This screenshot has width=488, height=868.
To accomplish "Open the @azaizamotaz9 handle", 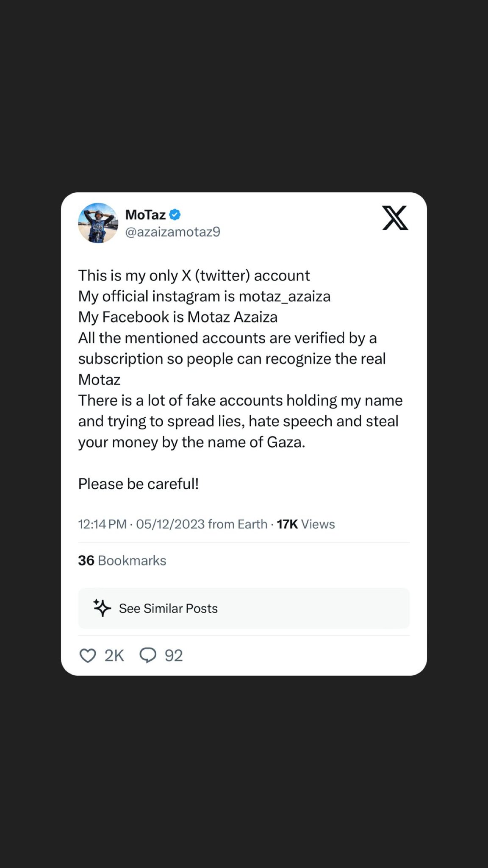I will point(172,232).
